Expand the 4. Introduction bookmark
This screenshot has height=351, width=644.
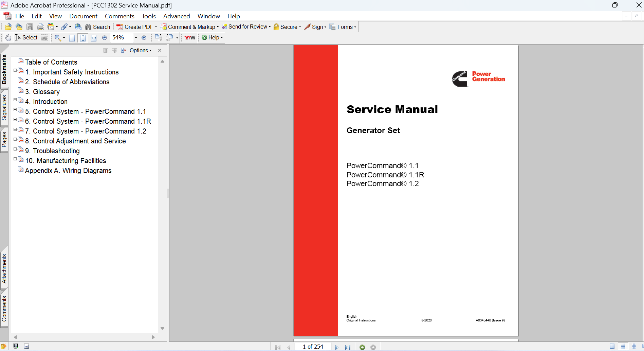15,100
